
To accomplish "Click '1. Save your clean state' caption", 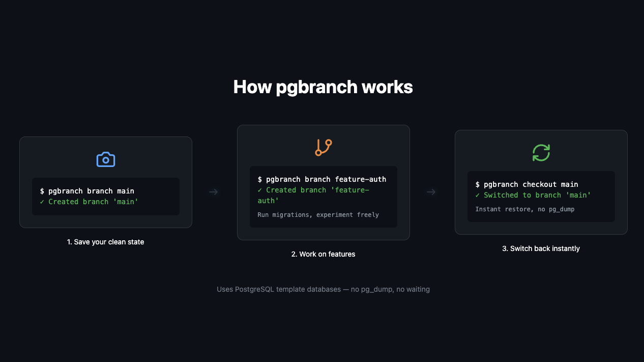I will [x=106, y=242].
